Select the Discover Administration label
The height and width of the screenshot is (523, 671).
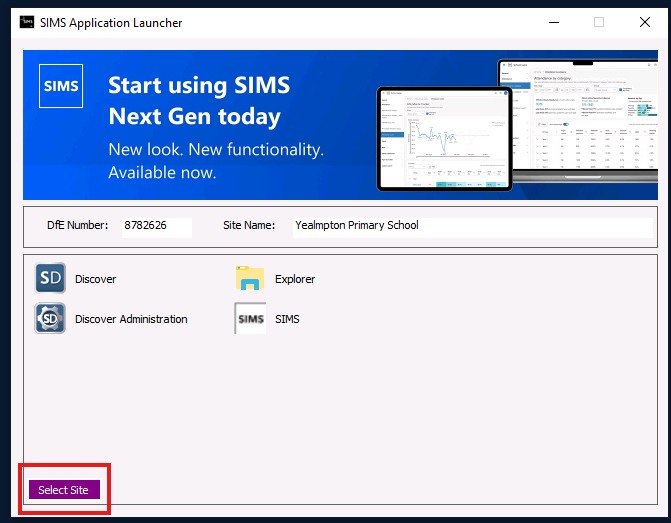coord(131,319)
